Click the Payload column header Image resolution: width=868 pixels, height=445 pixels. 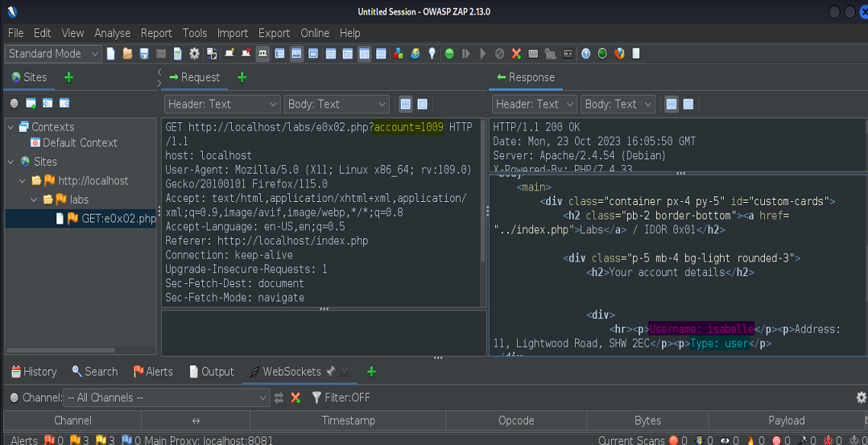click(x=786, y=421)
